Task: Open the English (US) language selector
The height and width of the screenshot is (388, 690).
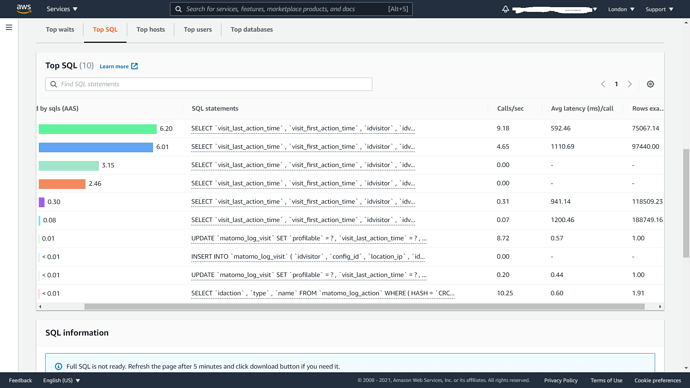Action: coord(62,380)
